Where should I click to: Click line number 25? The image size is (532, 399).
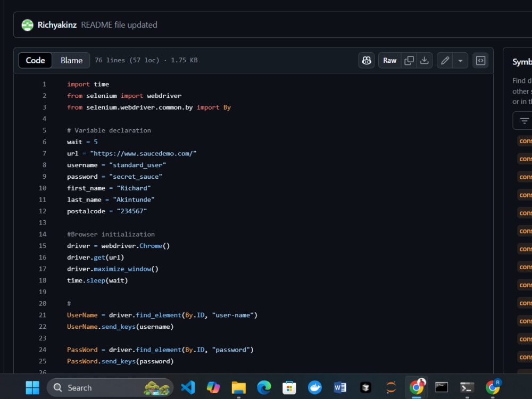43,361
